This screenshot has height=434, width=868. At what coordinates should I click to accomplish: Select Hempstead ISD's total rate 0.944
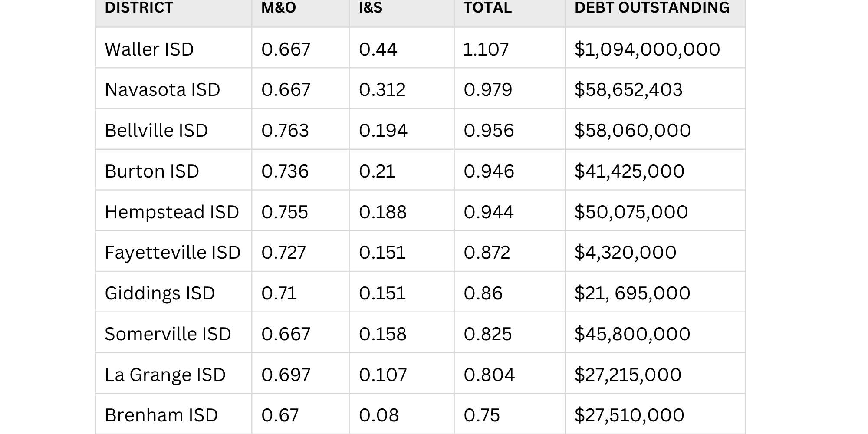489,212
